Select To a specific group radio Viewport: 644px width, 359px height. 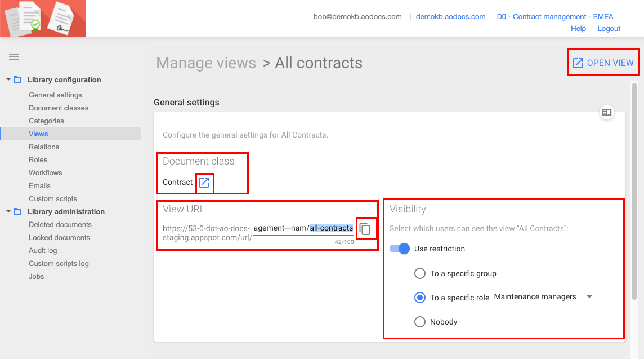coord(419,273)
